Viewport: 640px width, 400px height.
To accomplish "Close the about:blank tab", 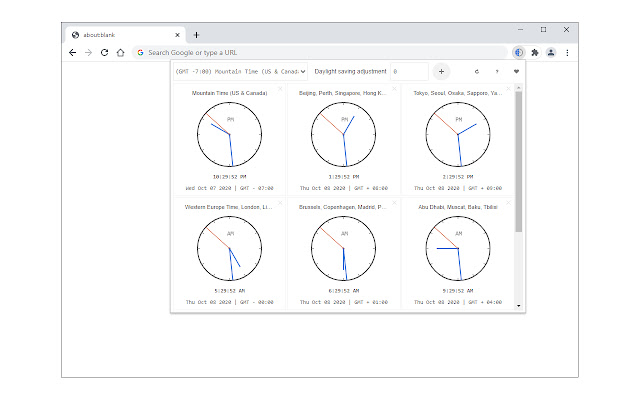I will click(x=178, y=35).
